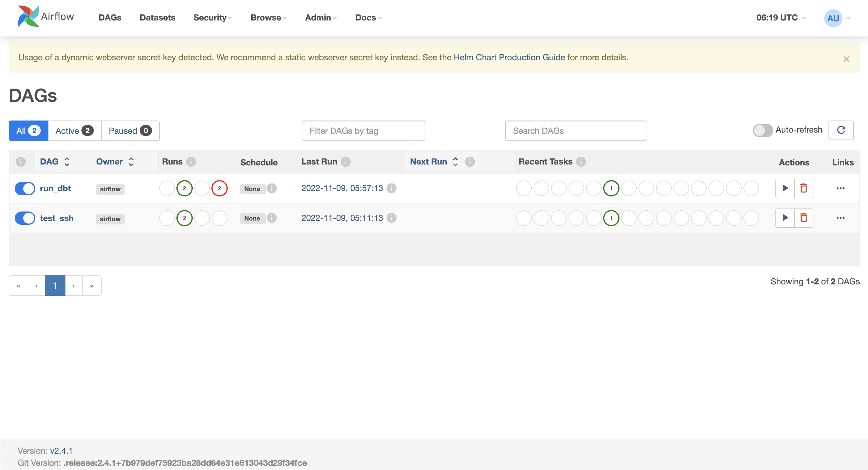
Task: Open the Helm Chart Production Guide link
Action: click(x=509, y=57)
